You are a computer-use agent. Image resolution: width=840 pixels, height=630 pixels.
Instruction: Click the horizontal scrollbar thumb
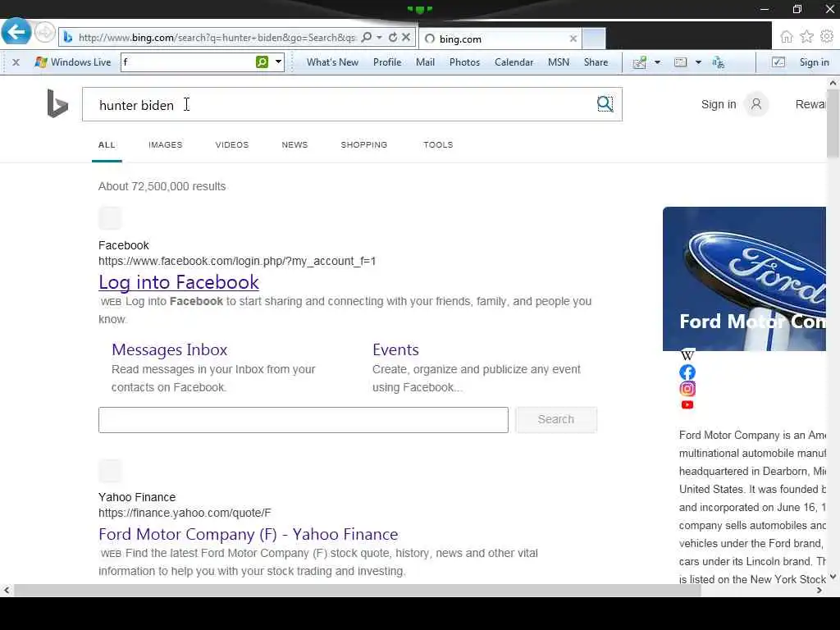[x=358, y=591]
